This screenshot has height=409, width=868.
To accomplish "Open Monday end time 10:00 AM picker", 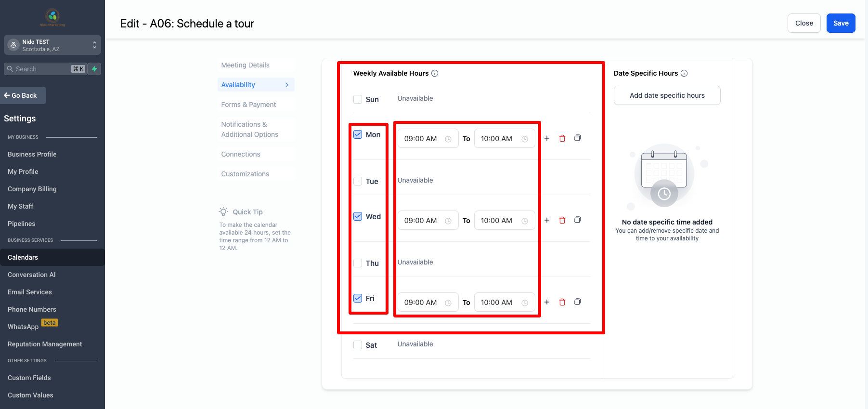I will tap(505, 139).
